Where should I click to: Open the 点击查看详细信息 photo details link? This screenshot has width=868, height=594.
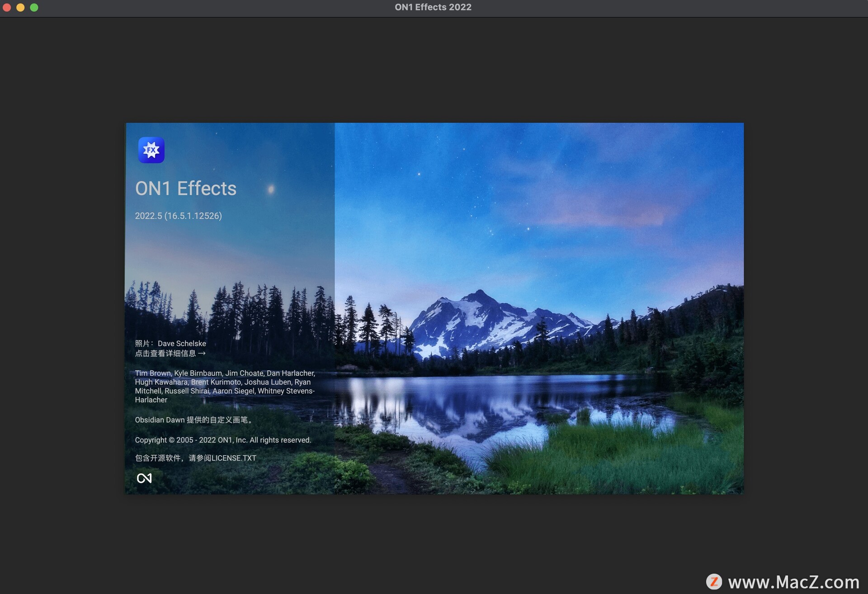[170, 354]
